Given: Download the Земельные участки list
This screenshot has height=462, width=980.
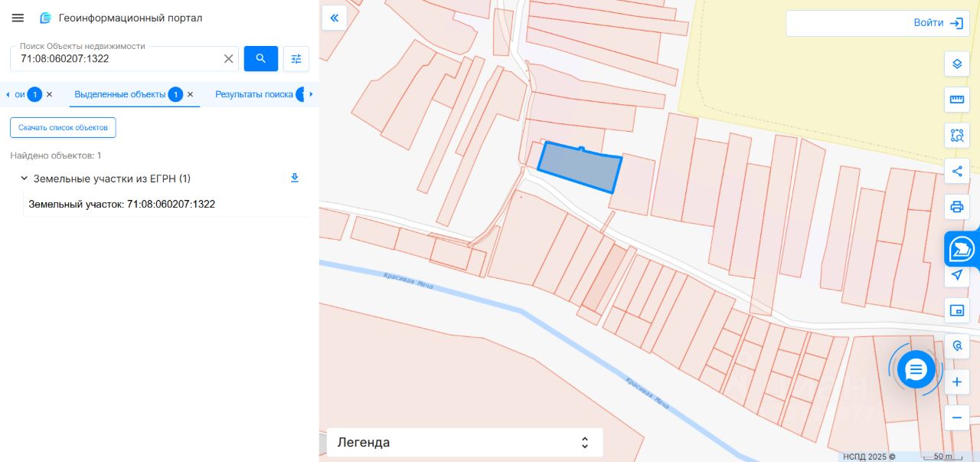Looking at the screenshot, I should tap(295, 178).
